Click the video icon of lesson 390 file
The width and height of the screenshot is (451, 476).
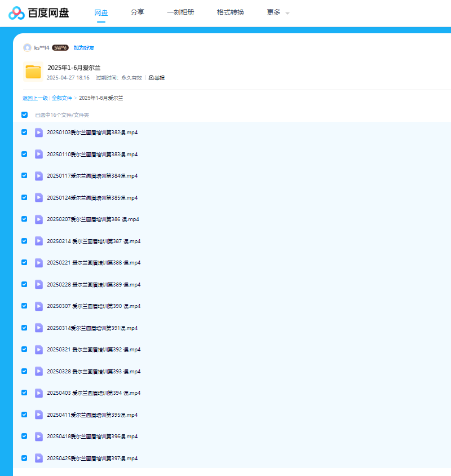[39, 306]
